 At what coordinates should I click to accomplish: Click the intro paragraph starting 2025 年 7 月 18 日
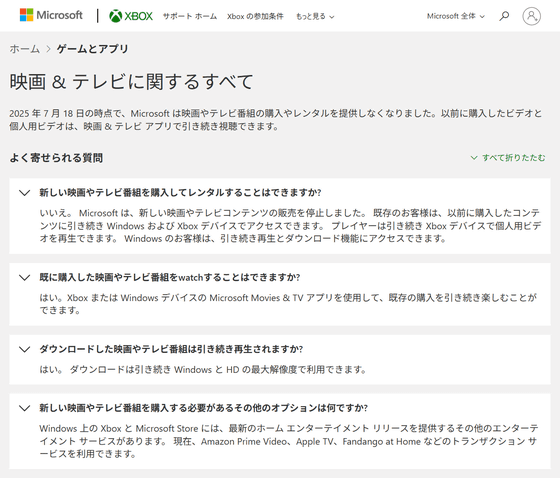[x=275, y=120]
